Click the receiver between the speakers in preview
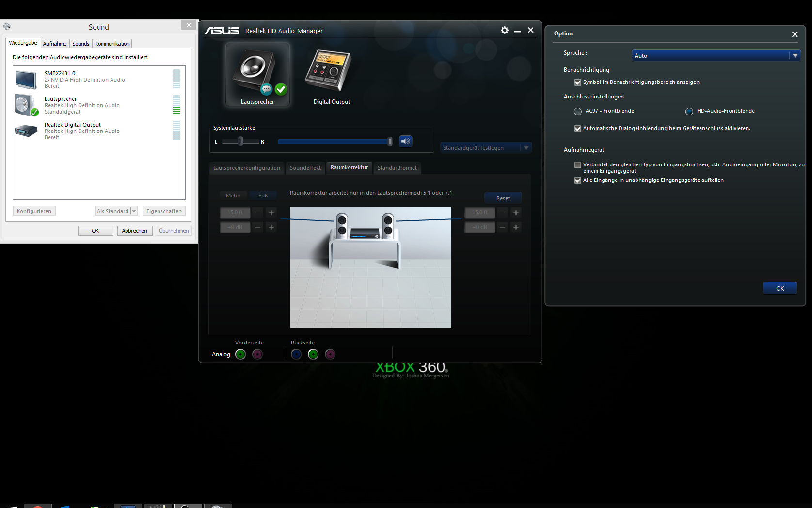Viewport: 812px width, 508px height. point(365,233)
